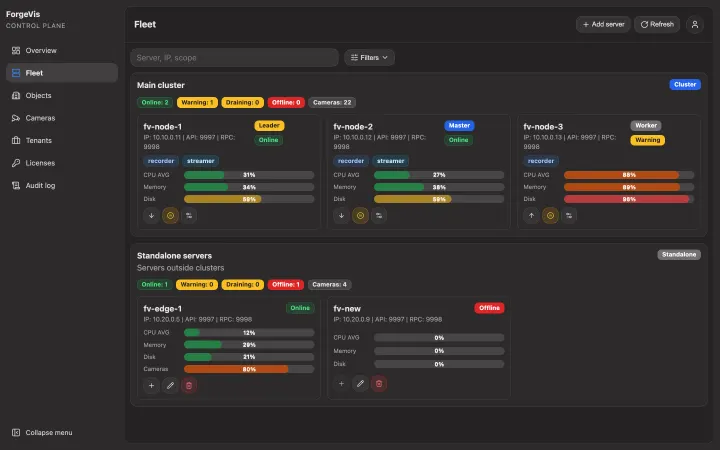This screenshot has height=450, width=720.
Task: Click the Cameras: 22 badge
Action: pyautogui.click(x=332, y=102)
